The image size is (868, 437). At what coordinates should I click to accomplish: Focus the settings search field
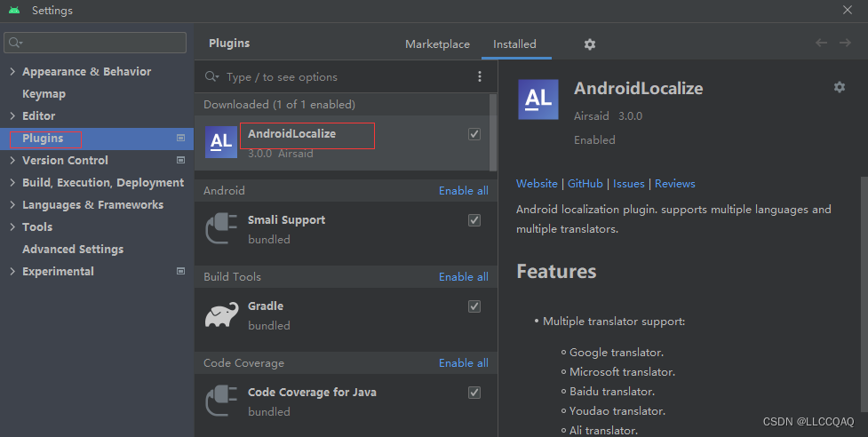tap(95, 43)
